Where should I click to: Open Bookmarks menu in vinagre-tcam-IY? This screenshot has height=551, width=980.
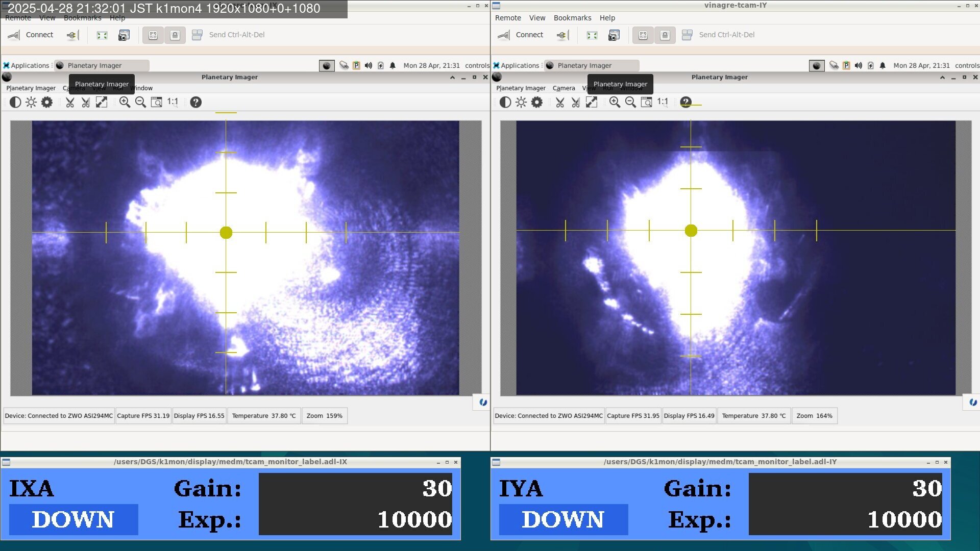(572, 18)
